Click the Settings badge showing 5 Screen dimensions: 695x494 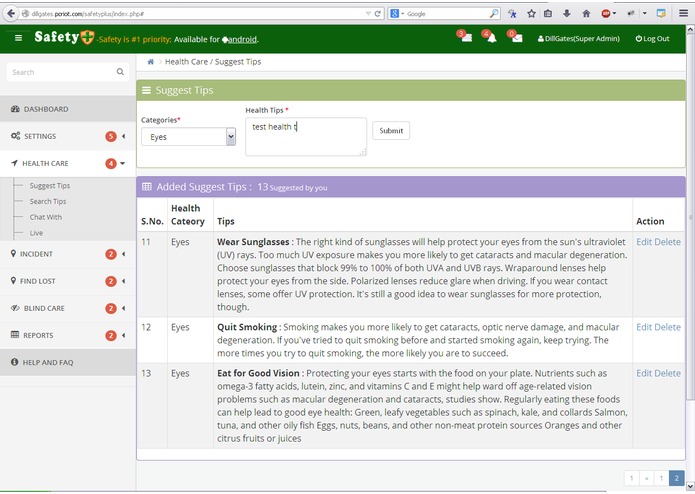[111, 136]
